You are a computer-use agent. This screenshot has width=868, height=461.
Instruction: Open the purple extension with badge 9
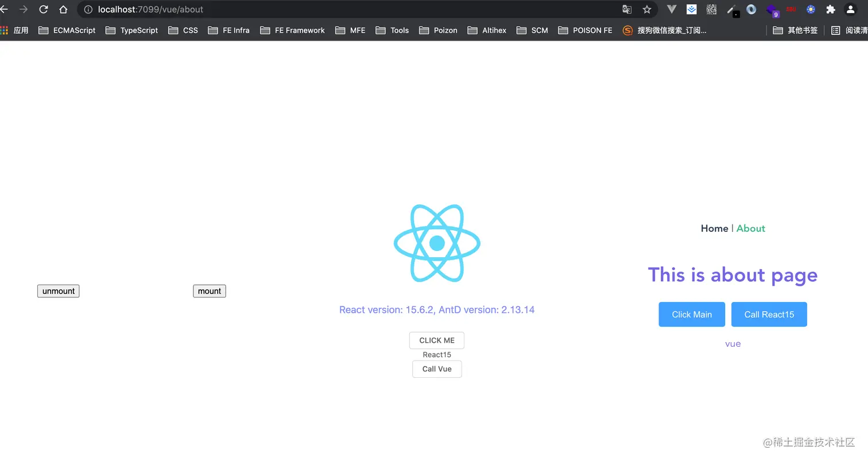click(773, 10)
